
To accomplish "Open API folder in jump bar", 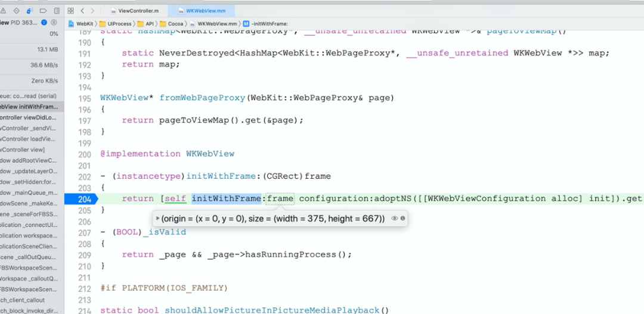I will click(x=145, y=24).
